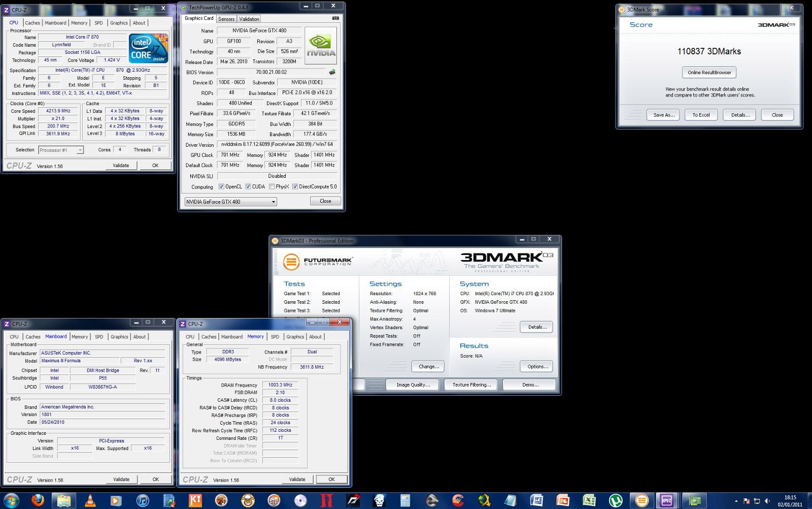Image resolution: width=812 pixels, height=509 pixels.
Task: Switch to GPU-Z green taskbar icon
Action: click(x=694, y=500)
